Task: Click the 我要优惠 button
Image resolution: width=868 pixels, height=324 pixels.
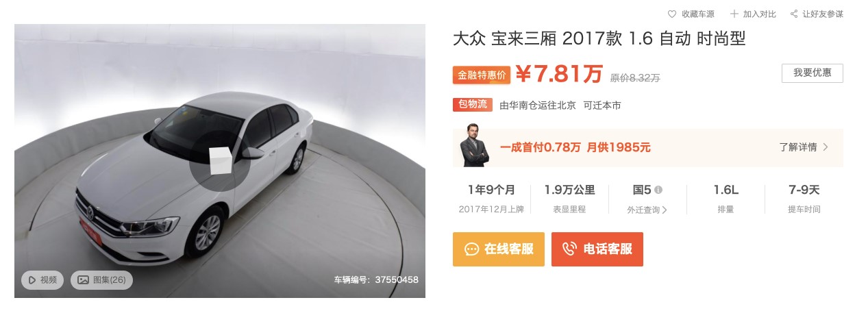Action: pyautogui.click(x=812, y=73)
